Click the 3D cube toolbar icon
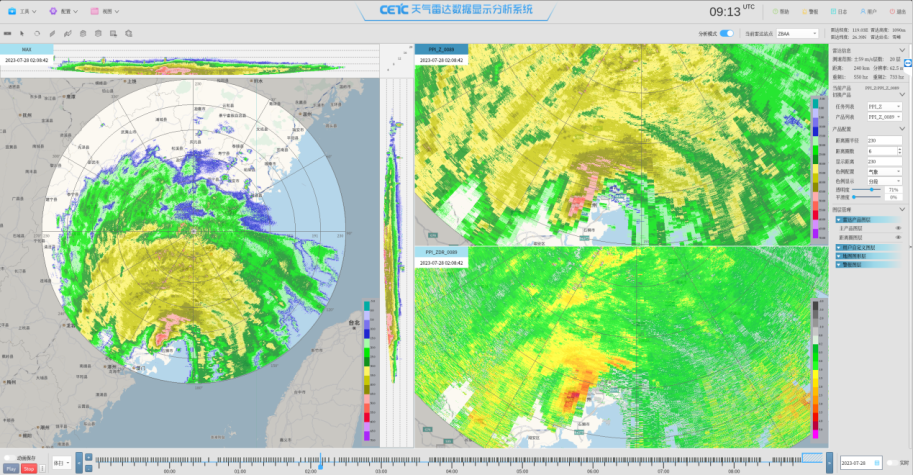 click(x=129, y=34)
